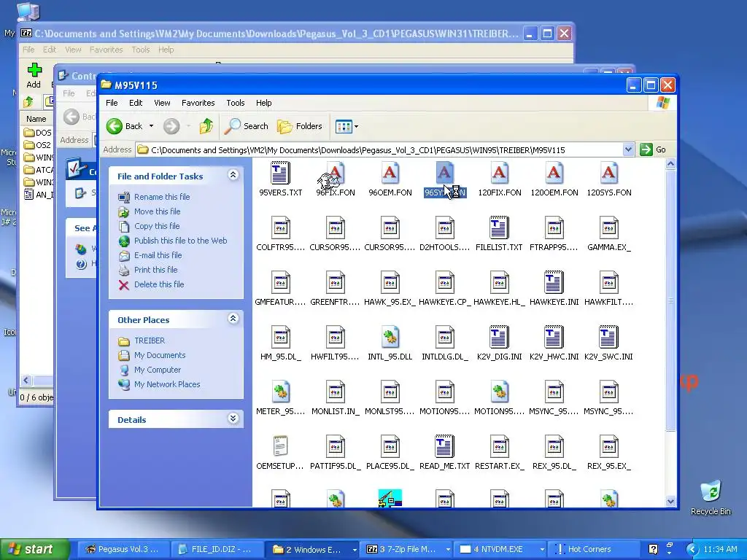Go to TREIBER folder in Other Places
Image resolution: width=747 pixels, height=560 pixels.
[x=149, y=341]
